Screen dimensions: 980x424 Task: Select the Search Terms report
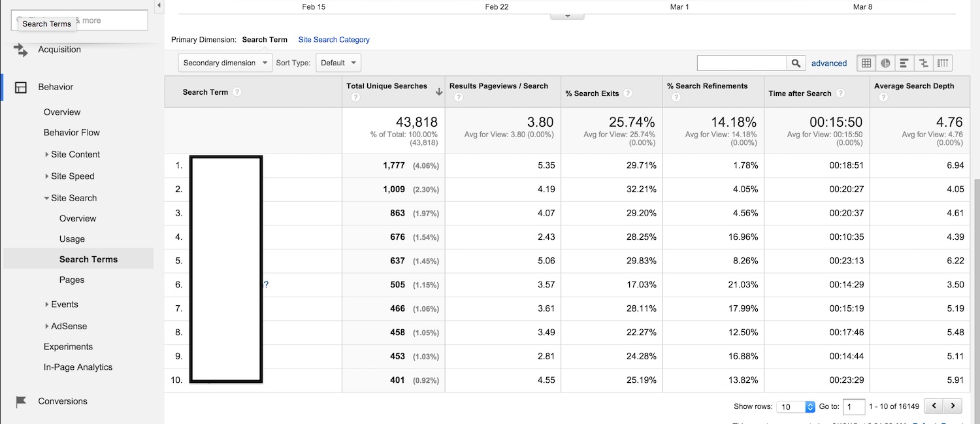point(88,259)
